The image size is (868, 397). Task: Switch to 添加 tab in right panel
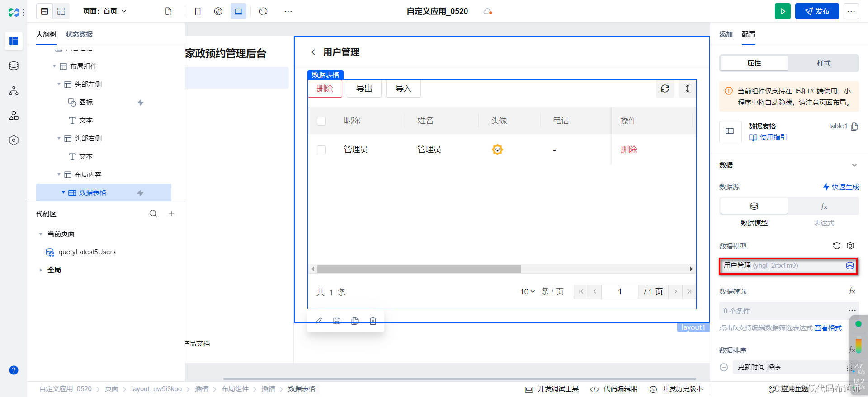[726, 34]
